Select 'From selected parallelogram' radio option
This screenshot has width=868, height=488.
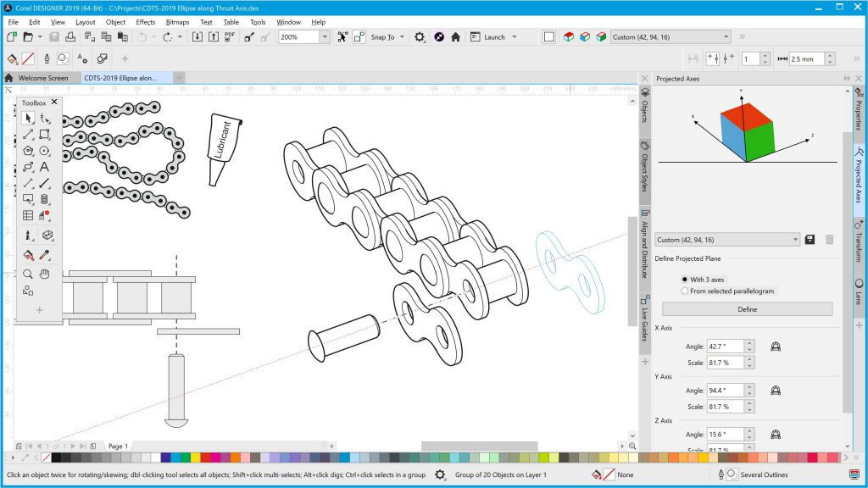pyautogui.click(x=685, y=291)
